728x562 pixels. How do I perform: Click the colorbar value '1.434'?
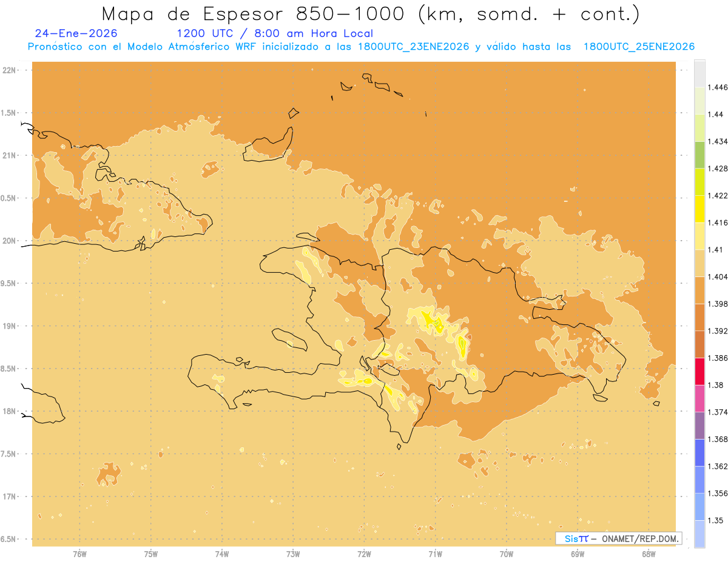click(x=718, y=141)
